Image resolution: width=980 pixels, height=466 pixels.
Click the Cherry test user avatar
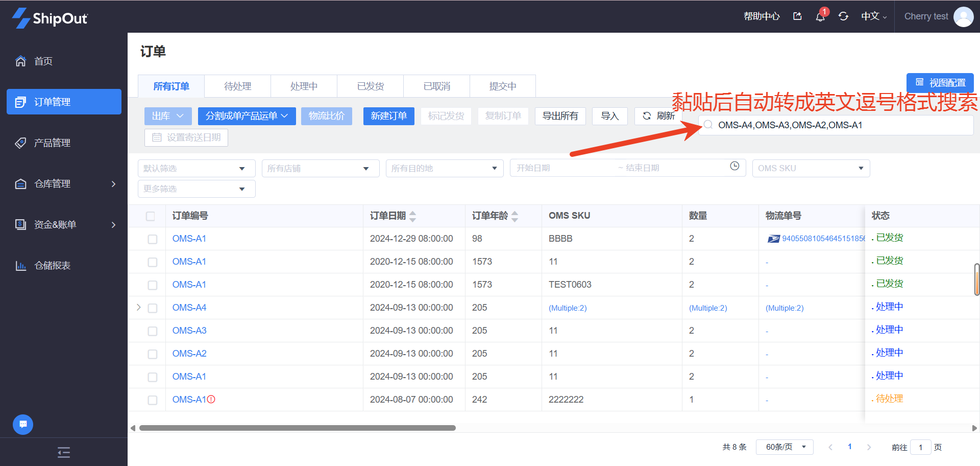pos(963,17)
